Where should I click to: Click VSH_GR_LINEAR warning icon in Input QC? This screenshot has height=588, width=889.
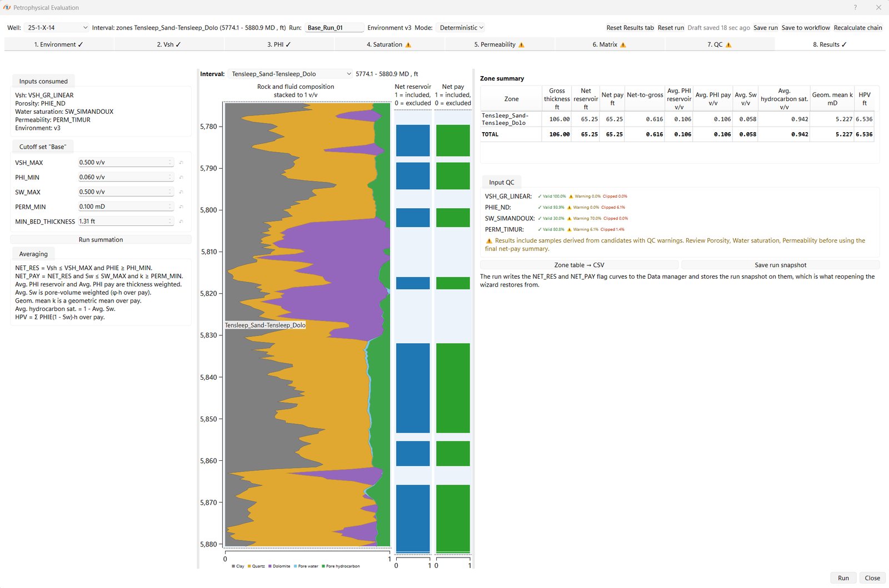pos(571,197)
